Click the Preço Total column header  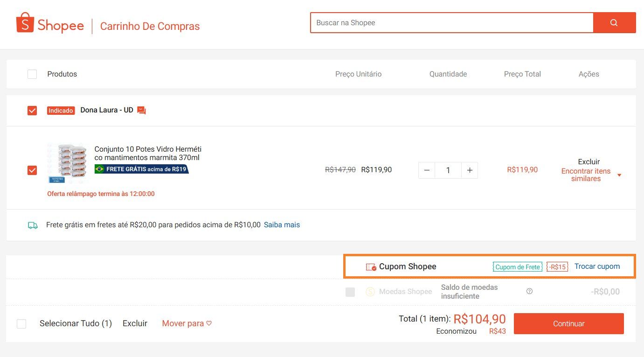point(522,74)
